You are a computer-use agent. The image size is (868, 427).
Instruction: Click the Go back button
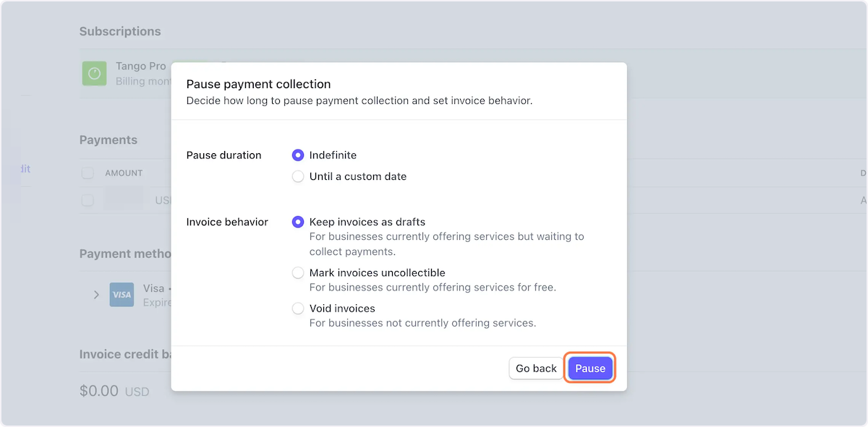tap(536, 368)
